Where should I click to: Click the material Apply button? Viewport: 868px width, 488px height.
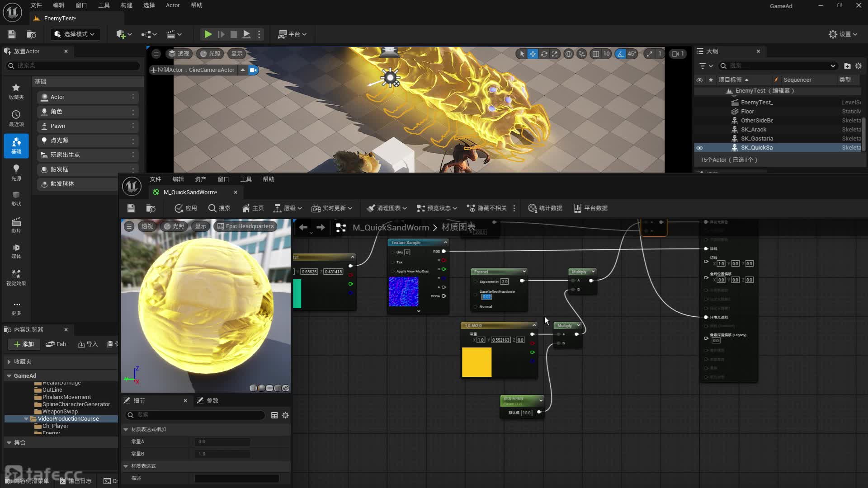click(186, 208)
